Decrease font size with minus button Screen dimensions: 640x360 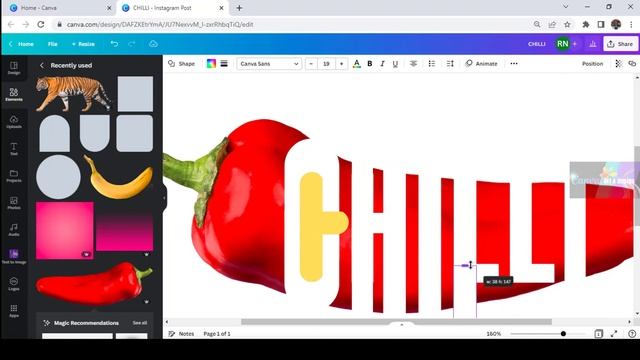[x=311, y=64]
